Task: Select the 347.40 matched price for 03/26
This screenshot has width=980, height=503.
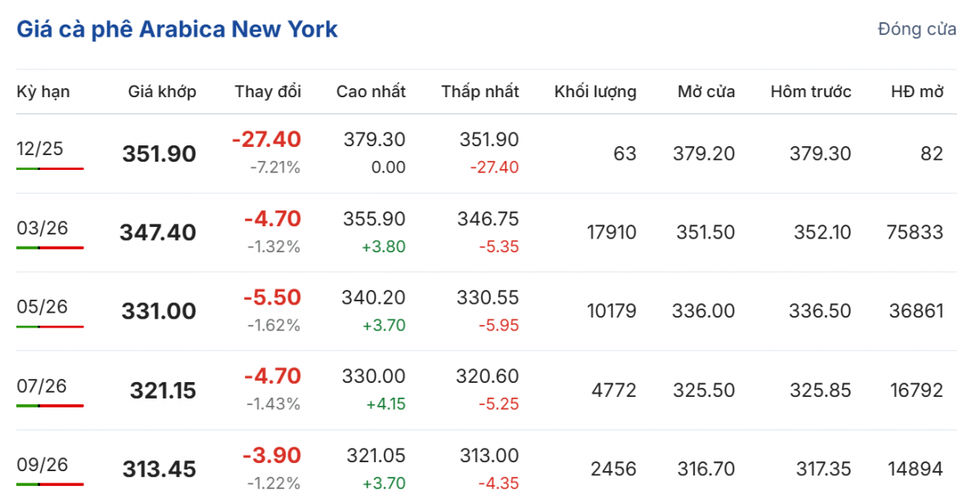Action: (158, 233)
